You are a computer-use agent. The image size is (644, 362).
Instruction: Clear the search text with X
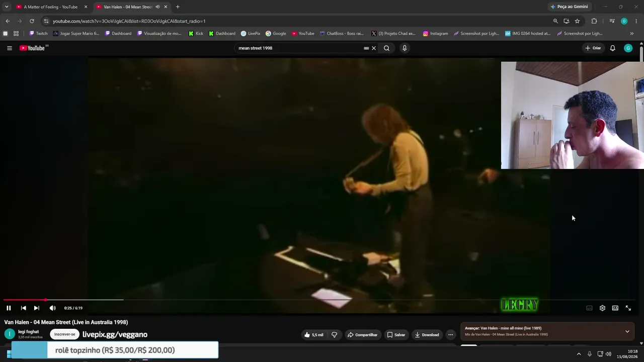(x=374, y=48)
